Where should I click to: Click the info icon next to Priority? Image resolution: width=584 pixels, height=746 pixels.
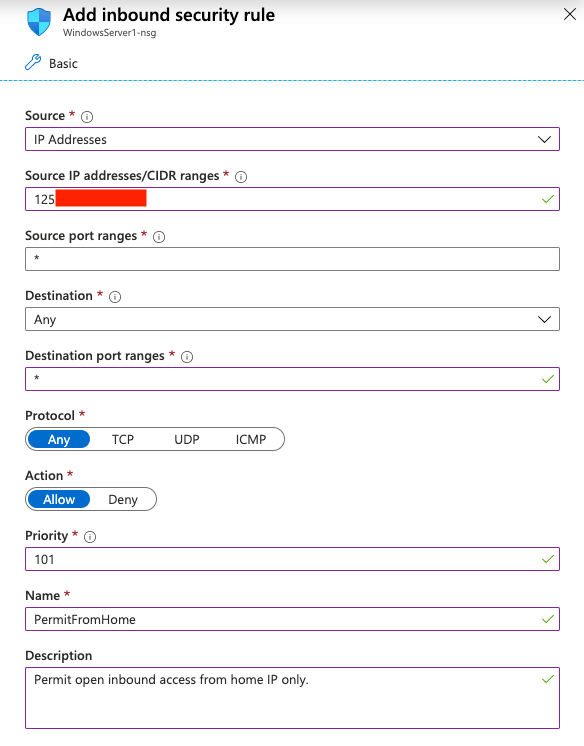(90, 537)
